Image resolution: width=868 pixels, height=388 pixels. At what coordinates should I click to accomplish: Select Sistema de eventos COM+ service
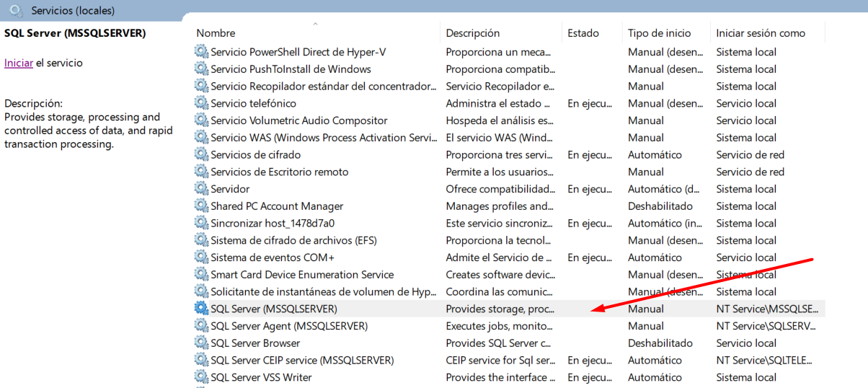tap(272, 257)
